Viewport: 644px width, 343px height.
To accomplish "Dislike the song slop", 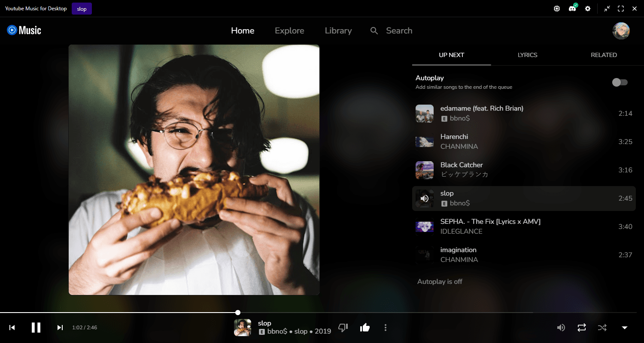I will 343,328.
